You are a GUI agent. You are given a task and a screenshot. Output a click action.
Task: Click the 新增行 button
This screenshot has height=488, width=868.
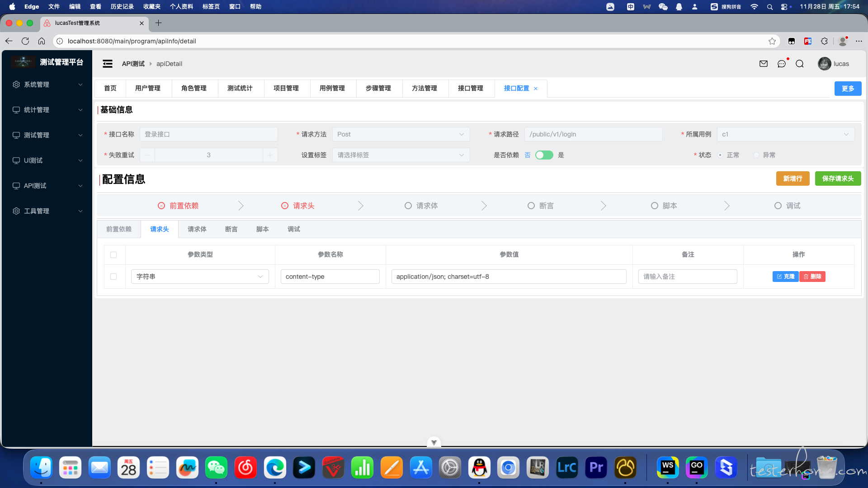point(793,178)
